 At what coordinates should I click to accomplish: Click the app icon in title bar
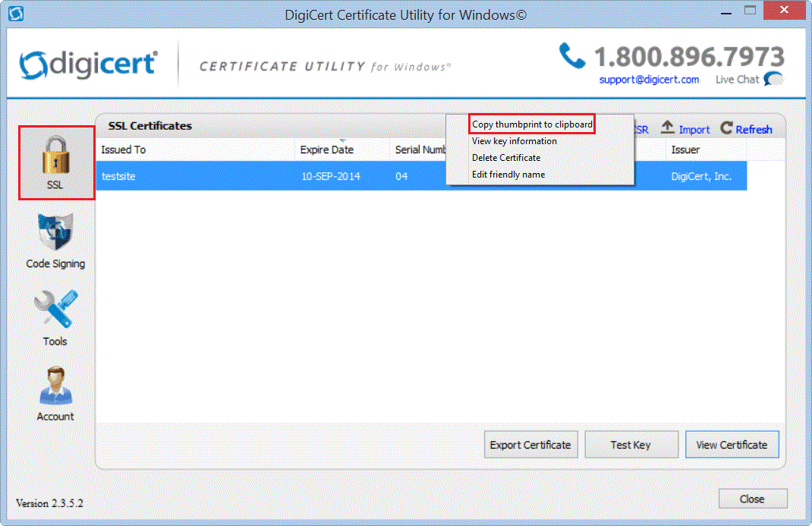click(x=15, y=14)
